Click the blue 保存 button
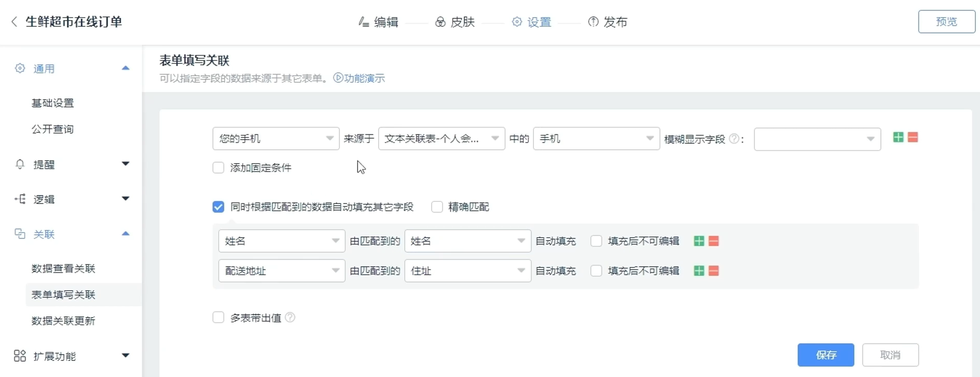Image resolution: width=980 pixels, height=377 pixels. (825, 355)
